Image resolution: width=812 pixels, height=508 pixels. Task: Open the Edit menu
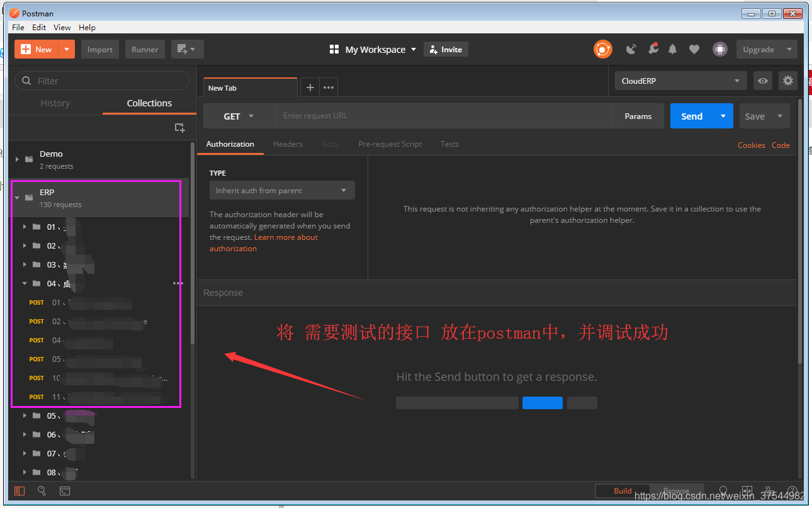point(39,27)
